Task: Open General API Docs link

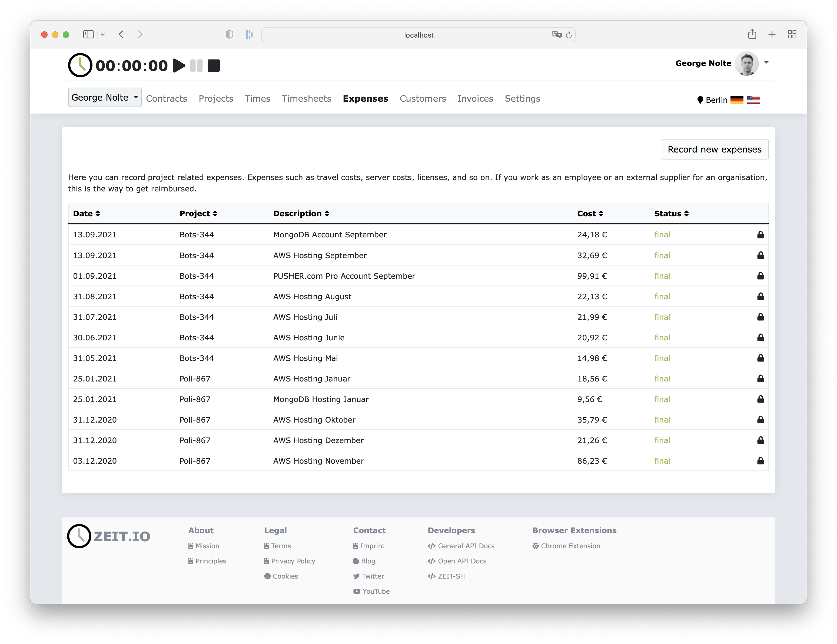Action: [461, 546]
